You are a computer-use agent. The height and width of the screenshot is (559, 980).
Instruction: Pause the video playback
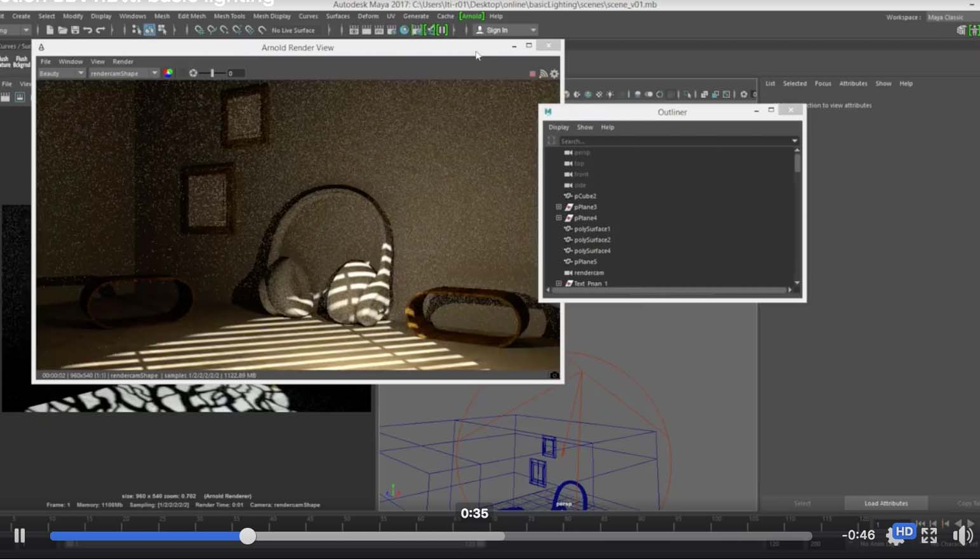(20, 535)
